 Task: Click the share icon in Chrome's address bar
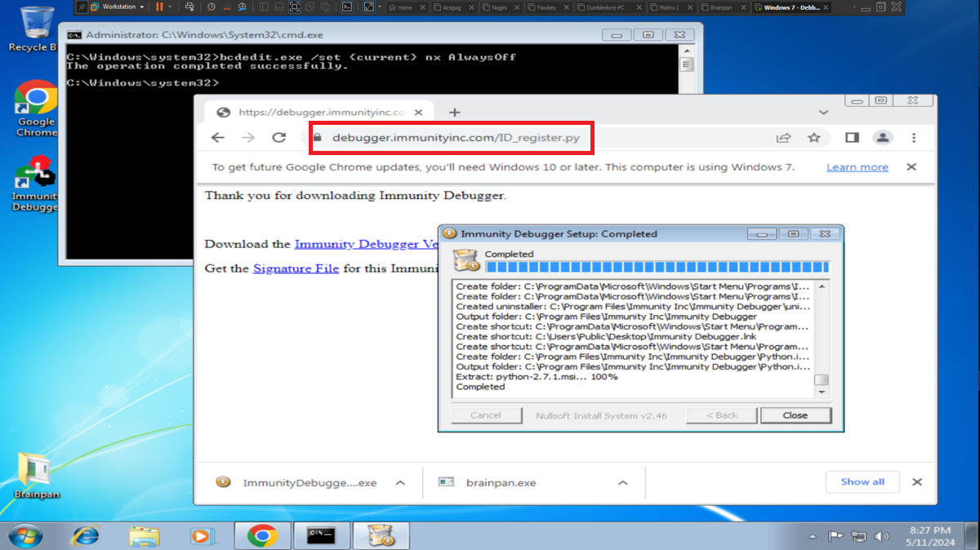[783, 138]
